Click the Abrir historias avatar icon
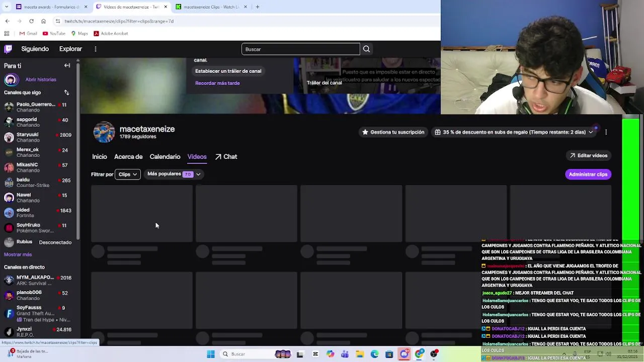This screenshot has width=644, height=362. 11,79
